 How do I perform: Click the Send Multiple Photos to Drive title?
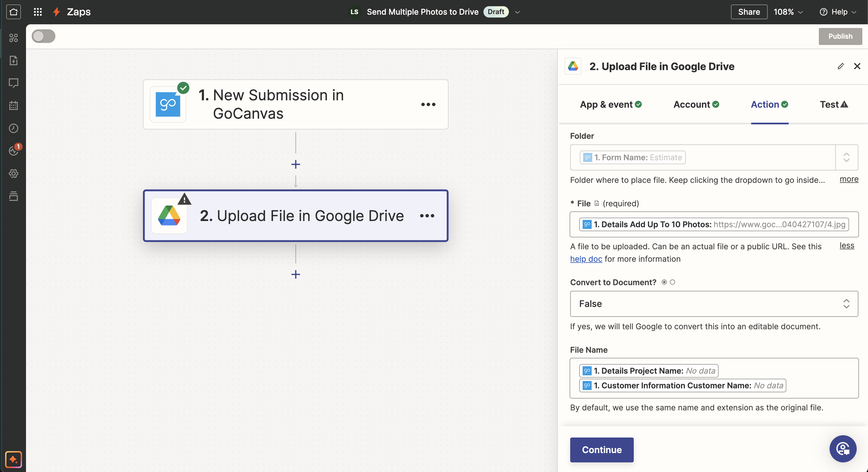[x=422, y=12]
